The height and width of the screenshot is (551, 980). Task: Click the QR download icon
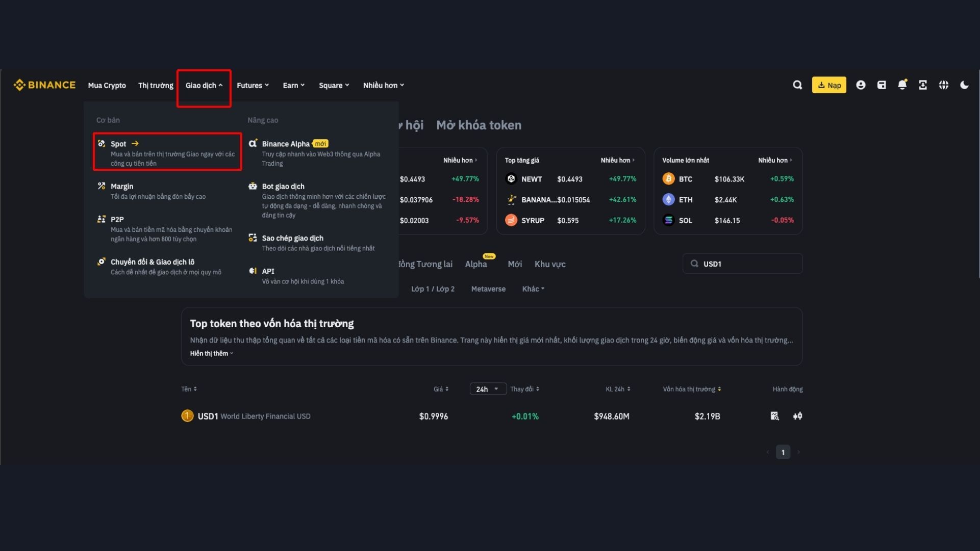923,85
